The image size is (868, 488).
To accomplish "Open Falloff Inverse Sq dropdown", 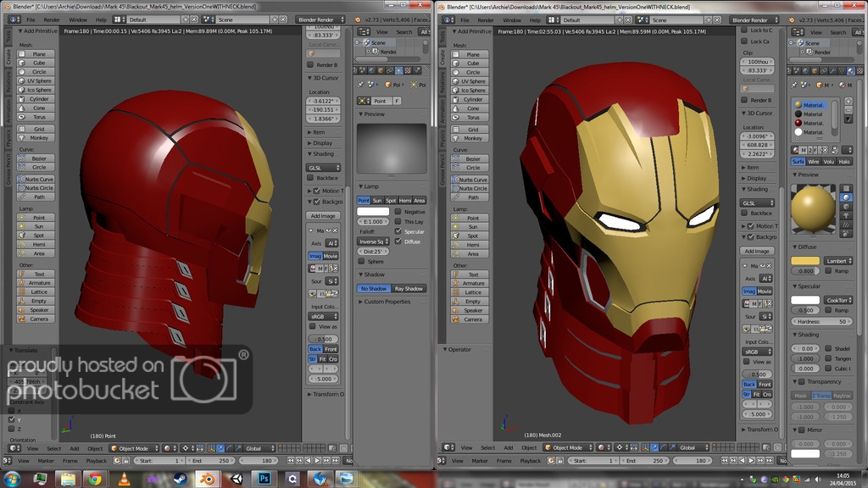I will (x=373, y=241).
